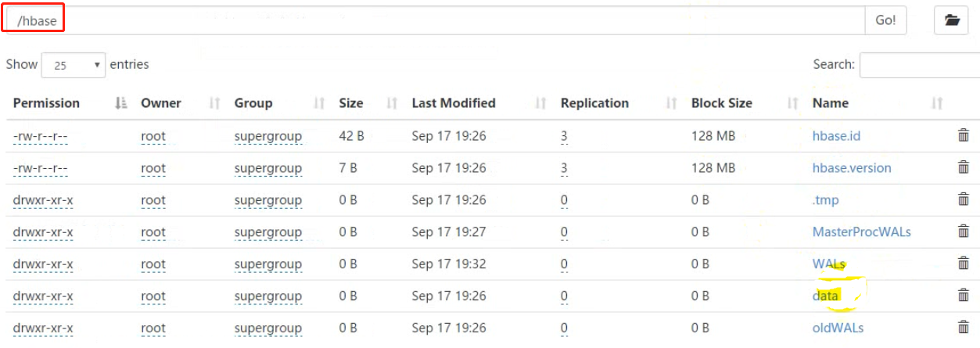Click the folder open icon button
Image resolution: width=980 pixels, height=348 pixels.
[951, 20]
